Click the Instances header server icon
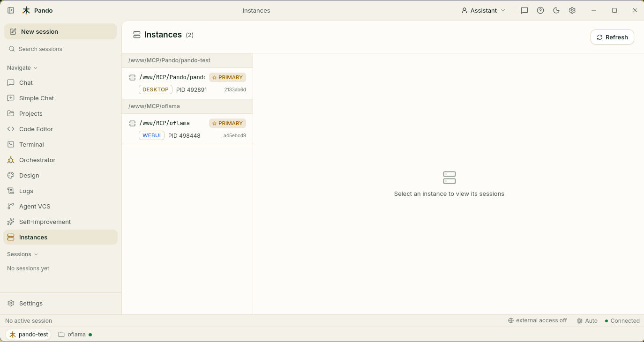Screen dimensions: 644x342 pos(137,35)
